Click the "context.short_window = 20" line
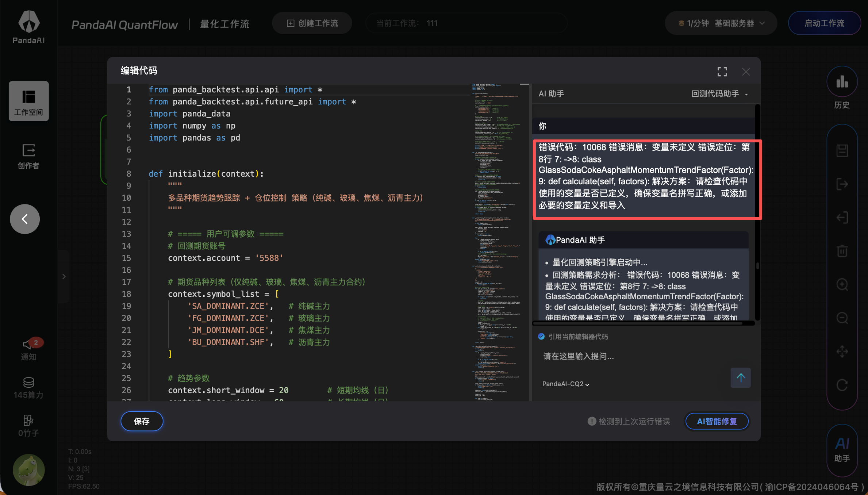The image size is (868, 495). point(228,391)
